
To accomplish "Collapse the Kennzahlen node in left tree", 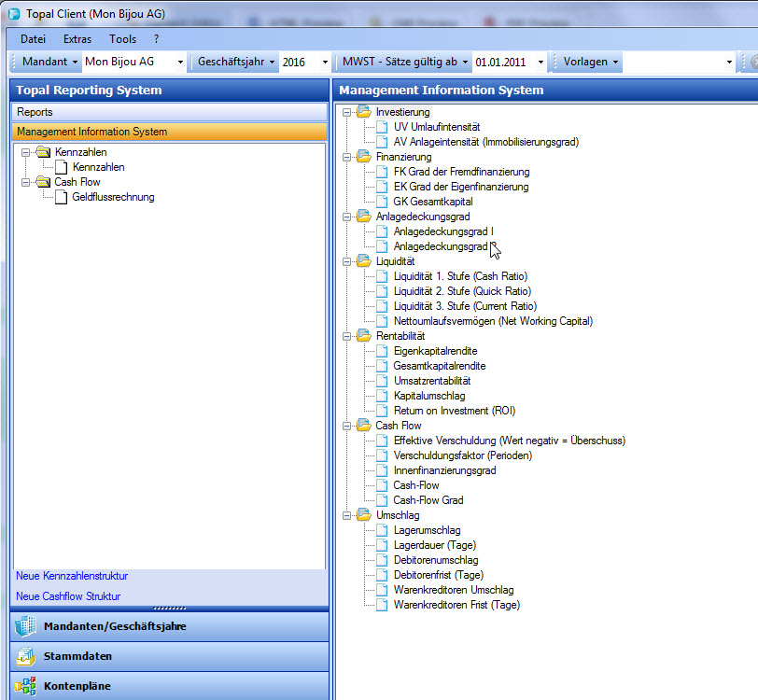I will [25, 152].
